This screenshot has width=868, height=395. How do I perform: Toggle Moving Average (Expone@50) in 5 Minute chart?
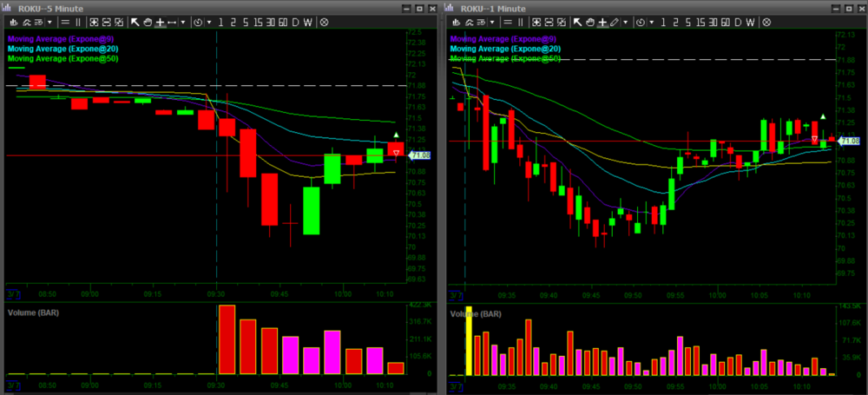[62, 59]
